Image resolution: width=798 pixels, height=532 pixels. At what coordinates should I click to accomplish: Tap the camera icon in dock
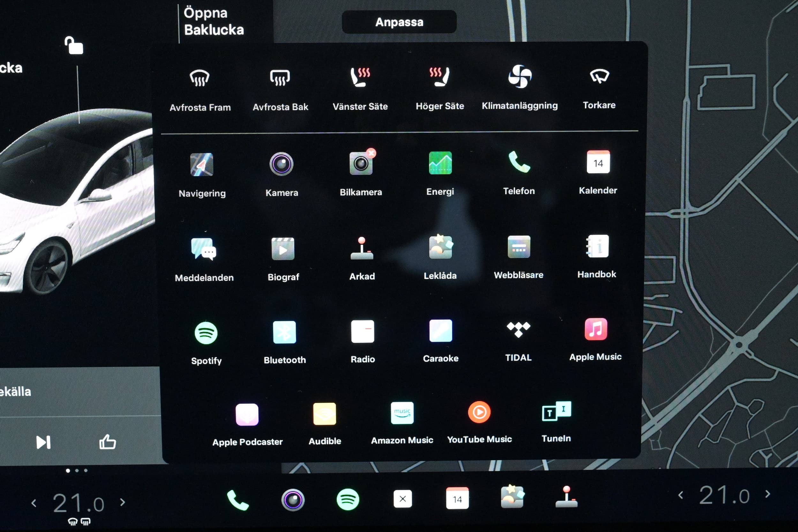coord(293,500)
